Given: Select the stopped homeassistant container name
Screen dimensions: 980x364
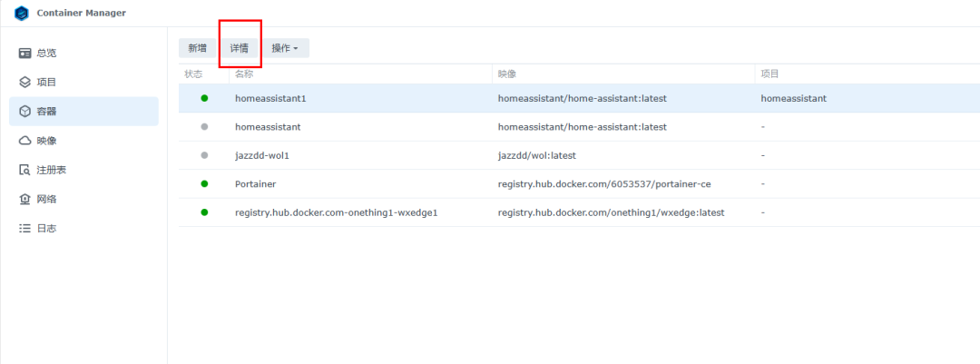Looking at the screenshot, I should coord(268,127).
